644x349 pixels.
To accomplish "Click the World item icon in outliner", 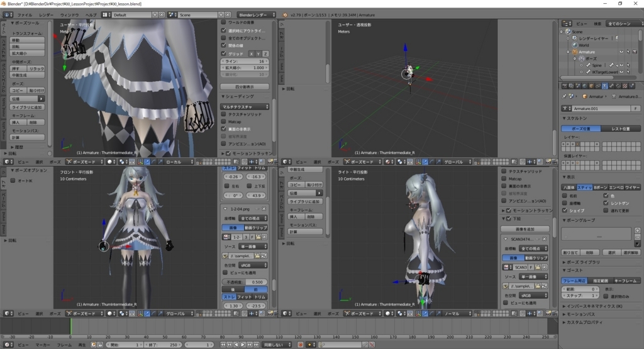I will [575, 45].
